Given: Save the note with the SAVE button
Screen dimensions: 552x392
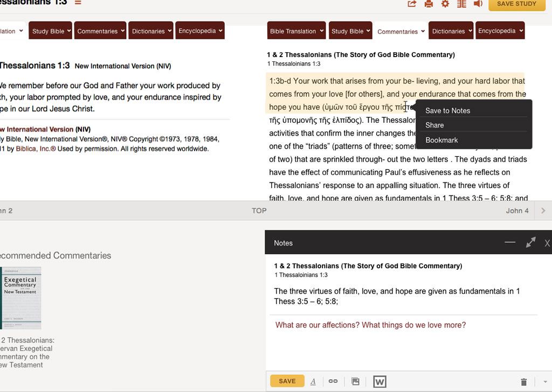Looking at the screenshot, I should point(287,381).
